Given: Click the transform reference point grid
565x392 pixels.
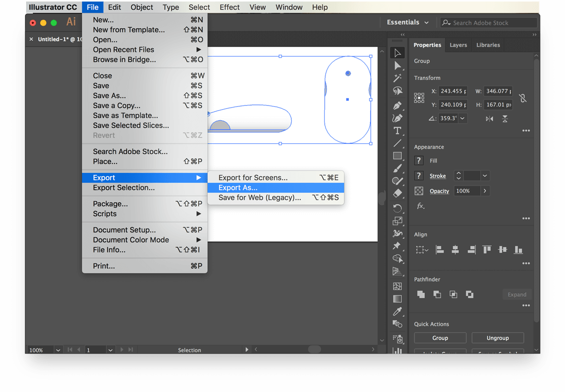Looking at the screenshot, I should (419, 98).
